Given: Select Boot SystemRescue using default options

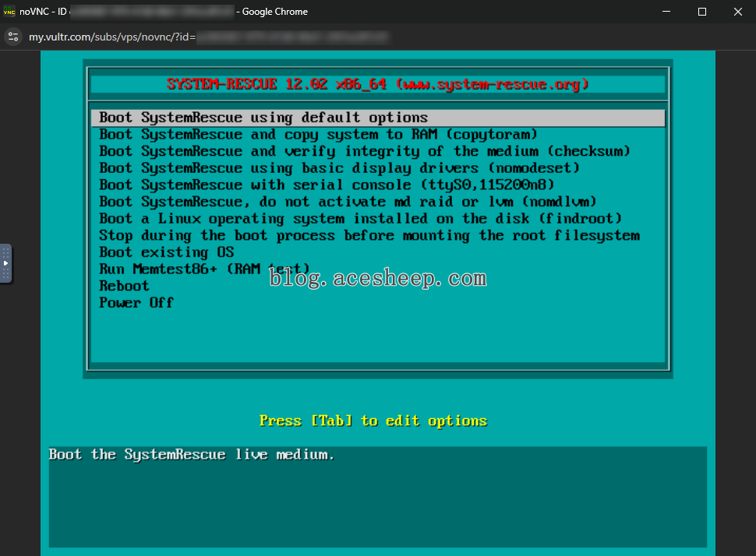Looking at the screenshot, I should (263, 118).
